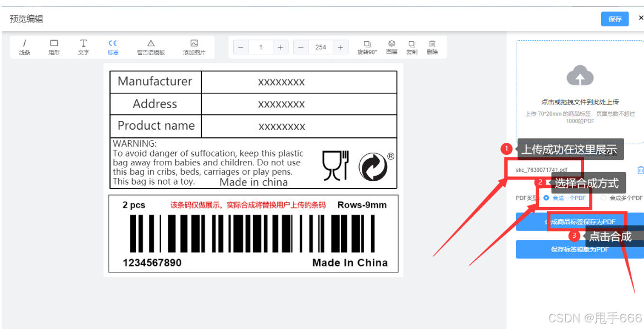Click the red 该条码仅做展示 notice text
Viewport: 644px width, 329px height.
coord(248,205)
